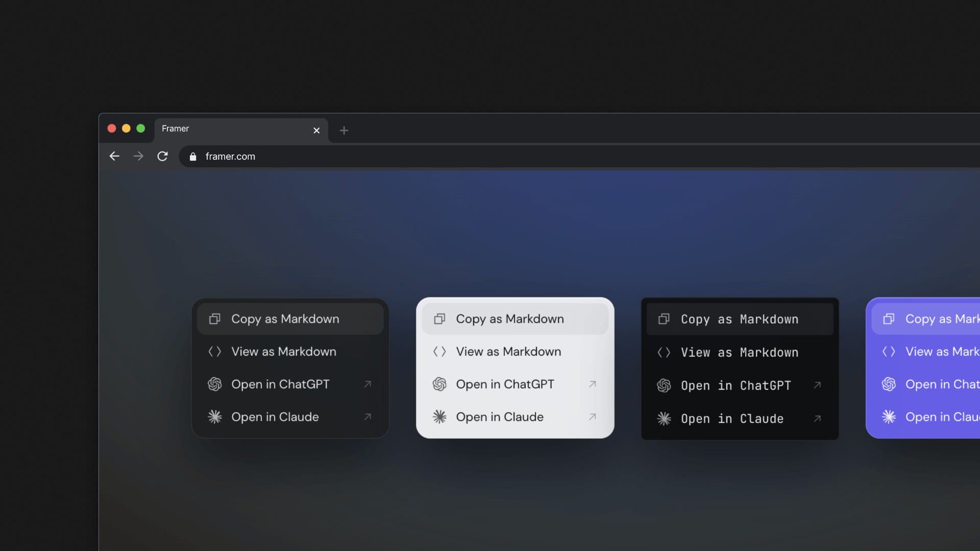This screenshot has height=551, width=980.
Task: Click the ChatGPT external arrow in dark gray menu
Action: (x=367, y=384)
